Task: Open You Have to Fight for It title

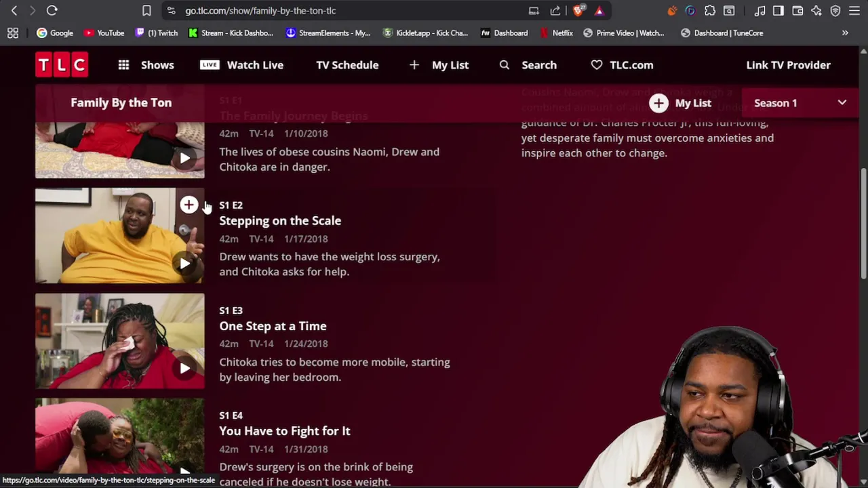Action: point(285,431)
